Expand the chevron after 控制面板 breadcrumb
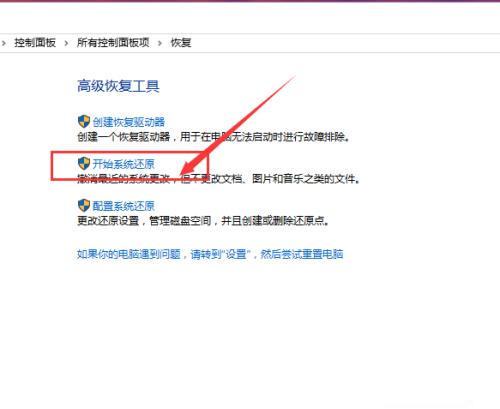 coord(66,43)
